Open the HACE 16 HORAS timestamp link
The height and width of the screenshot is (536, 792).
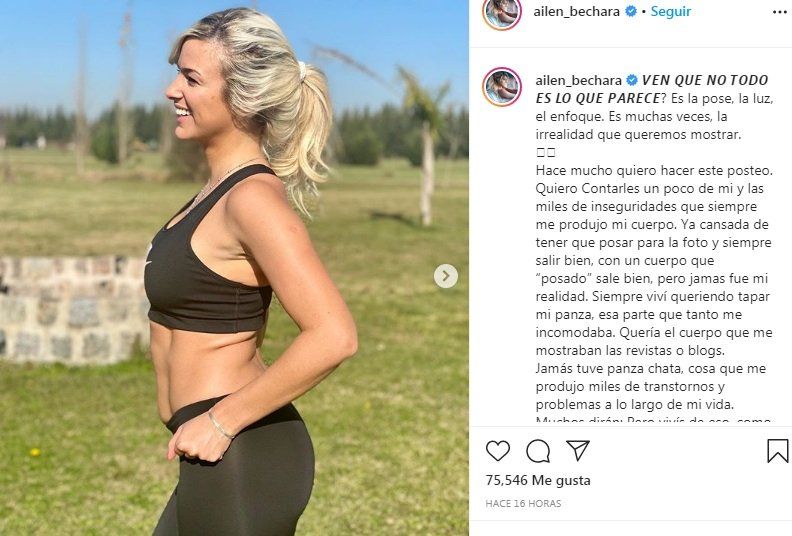523,504
